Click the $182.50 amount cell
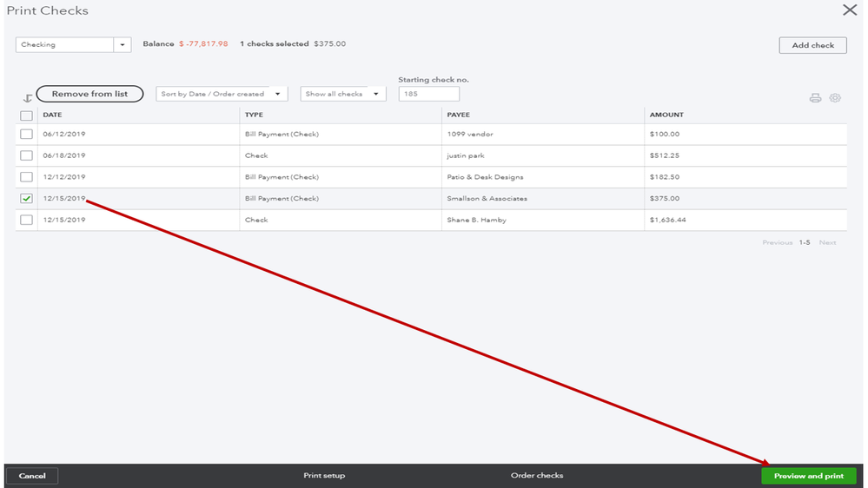868x488 pixels. pyautogui.click(x=665, y=177)
